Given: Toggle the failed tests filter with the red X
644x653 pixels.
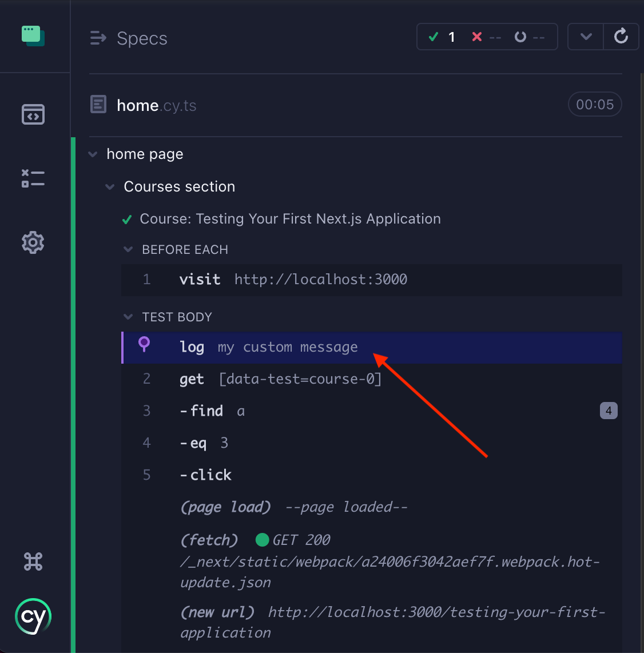Looking at the screenshot, I should [486, 36].
